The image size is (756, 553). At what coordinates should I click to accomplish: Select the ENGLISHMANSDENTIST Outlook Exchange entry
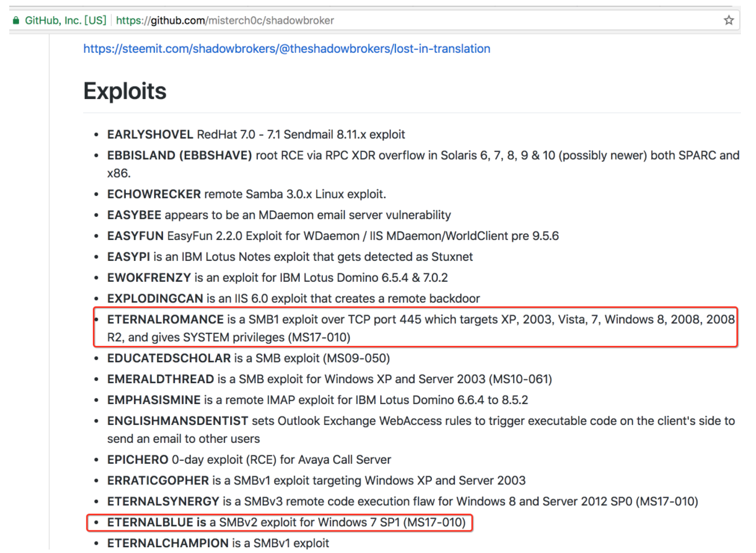pyautogui.click(x=421, y=430)
